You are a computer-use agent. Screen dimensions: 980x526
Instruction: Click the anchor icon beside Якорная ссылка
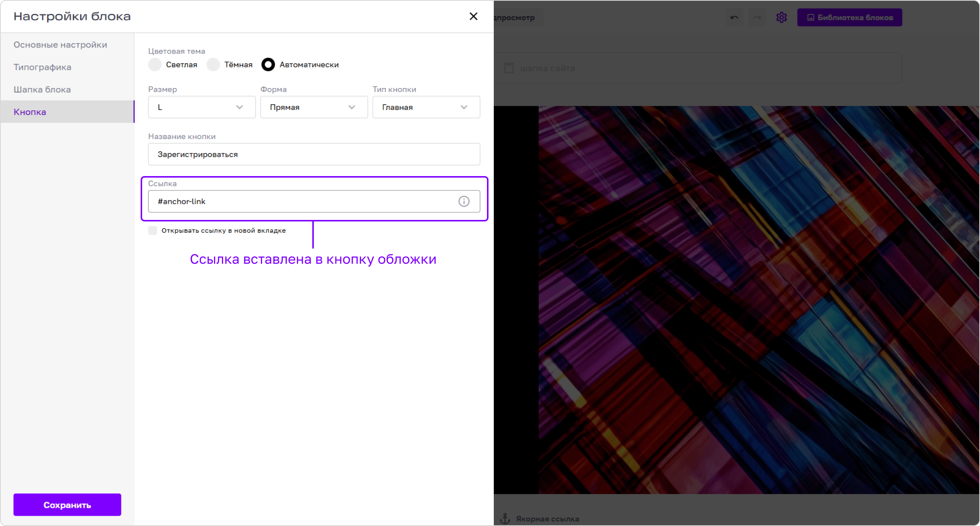(505, 518)
